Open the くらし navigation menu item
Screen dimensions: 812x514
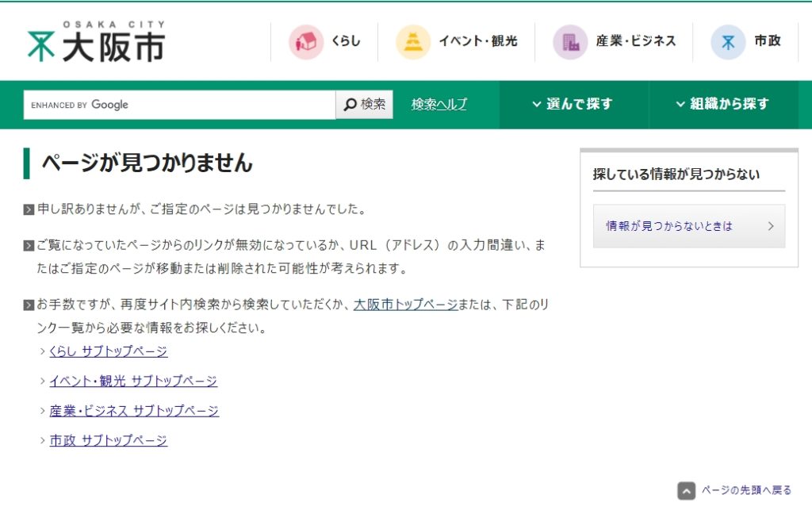click(346, 41)
